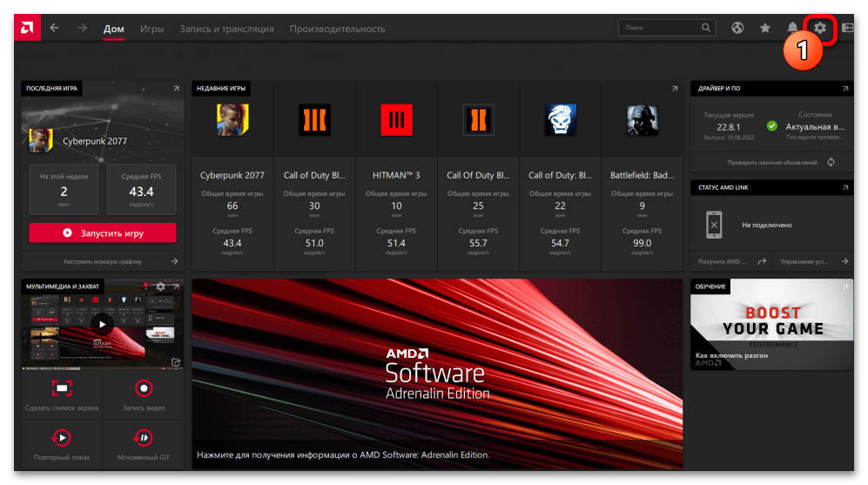The height and width of the screenshot is (485, 868).
Task: Create a Мгновенный GIF
Action: click(144, 444)
